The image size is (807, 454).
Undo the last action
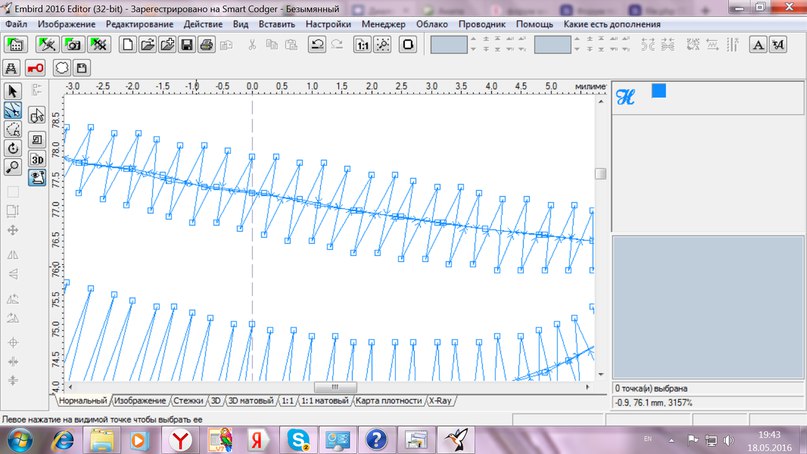(x=316, y=45)
